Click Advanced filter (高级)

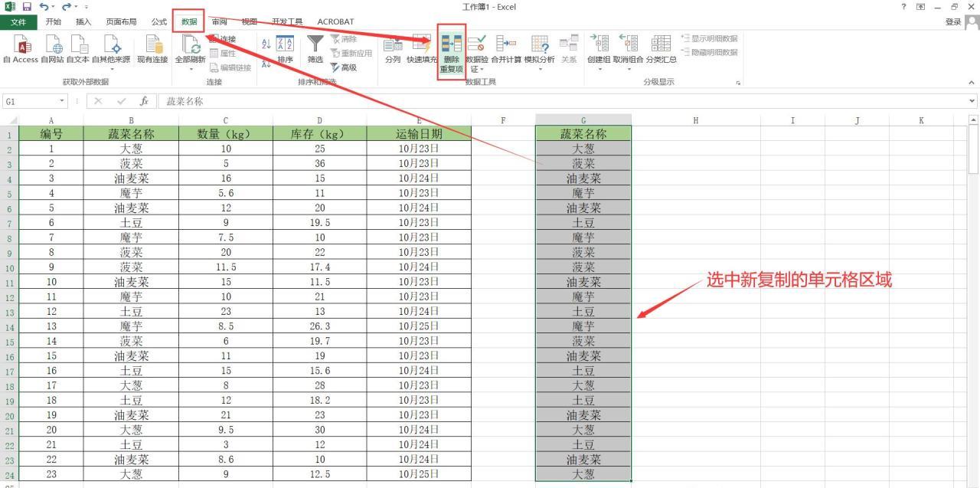[343, 67]
